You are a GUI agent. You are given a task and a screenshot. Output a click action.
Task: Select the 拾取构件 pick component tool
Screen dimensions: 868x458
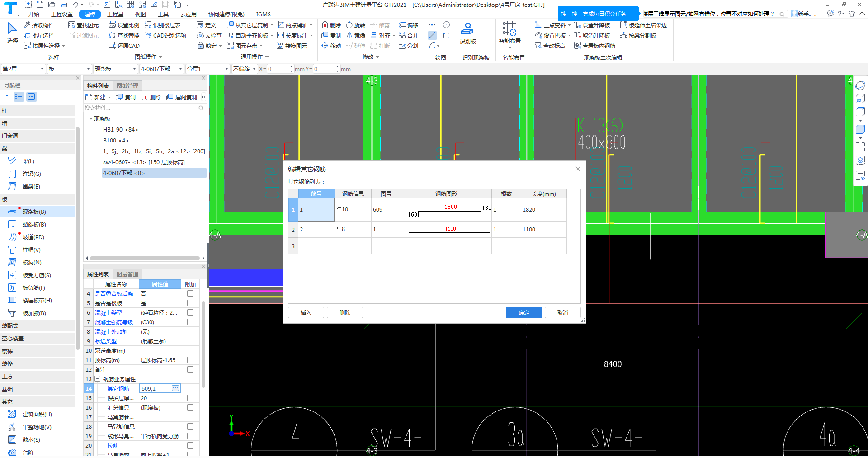pyautogui.click(x=39, y=25)
